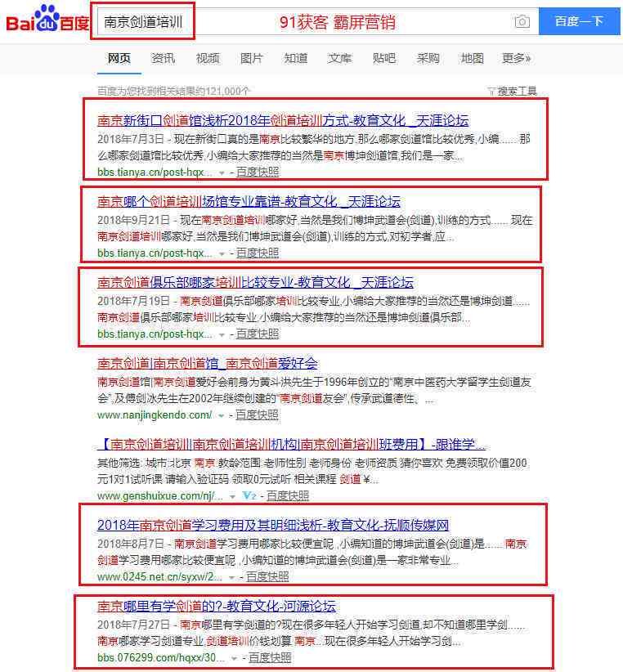The image size is (623, 672).
Task: Switch to the 知道 tab
Action: [296, 58]
